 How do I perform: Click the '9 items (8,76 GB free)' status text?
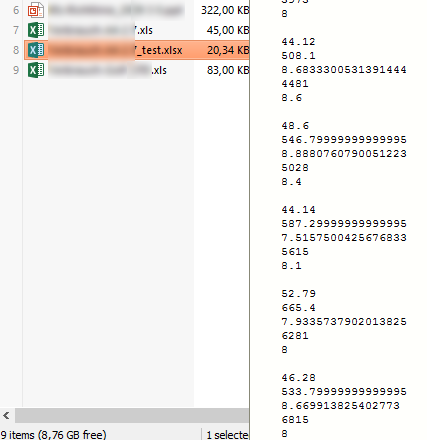tap(53, 435)
